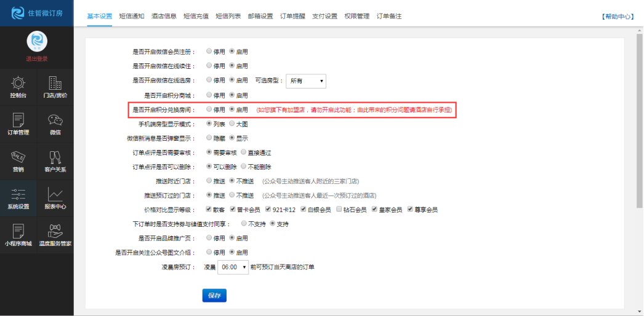Select 停用 for 积分兑换房间
Image resolution: width=644 pixels, height=316 pixels.
coord(209,109)
